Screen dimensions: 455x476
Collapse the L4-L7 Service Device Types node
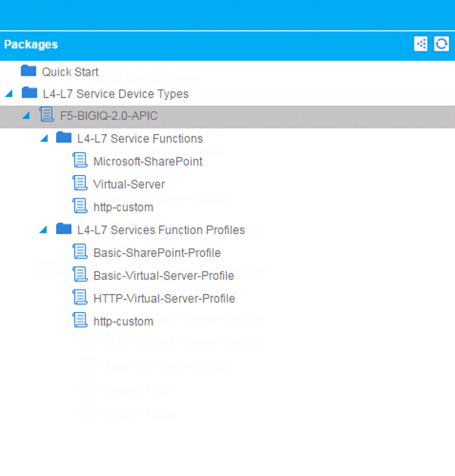8,94
